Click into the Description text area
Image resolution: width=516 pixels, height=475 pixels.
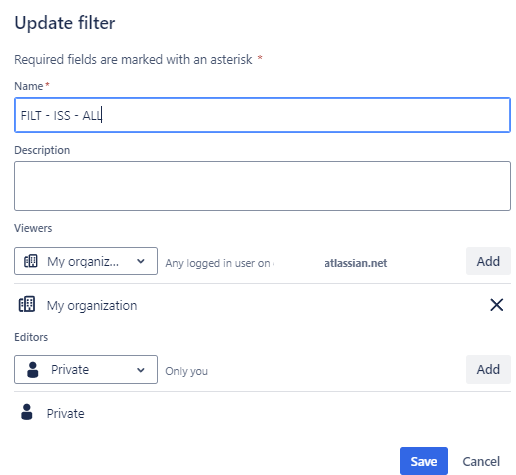pyautogui.click(x=262, y=186)
